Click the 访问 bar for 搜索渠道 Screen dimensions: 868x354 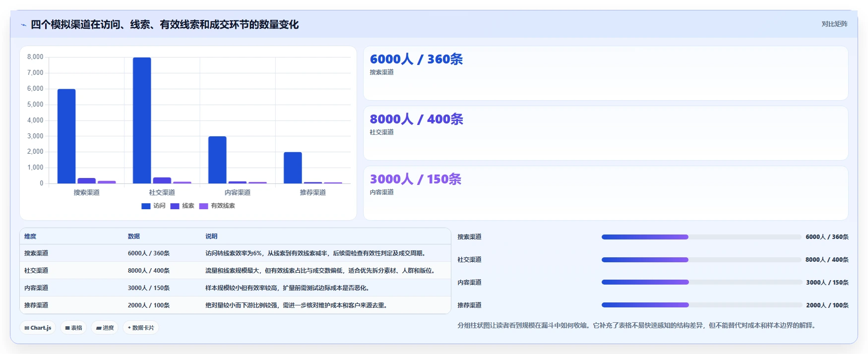coord(66,136)
